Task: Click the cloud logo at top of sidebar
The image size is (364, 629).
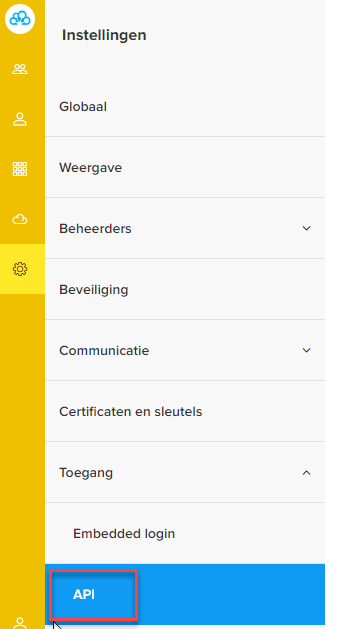Action: click(20, 19)
